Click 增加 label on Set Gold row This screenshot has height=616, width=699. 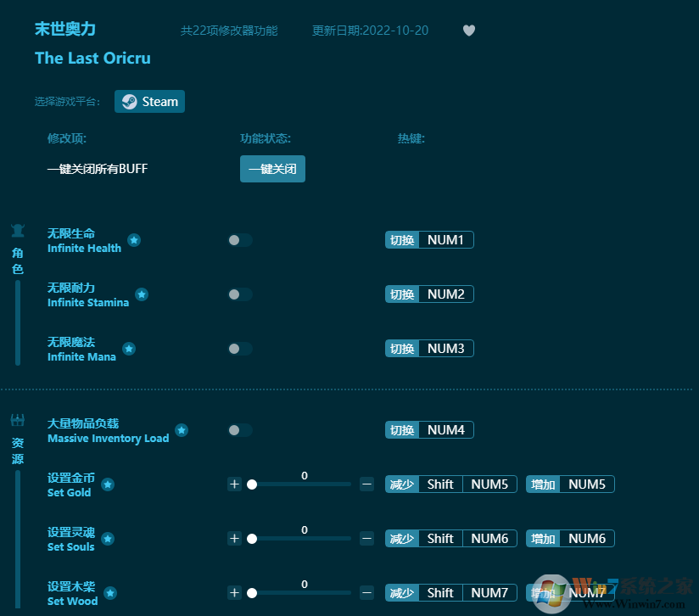pos(543,484)
